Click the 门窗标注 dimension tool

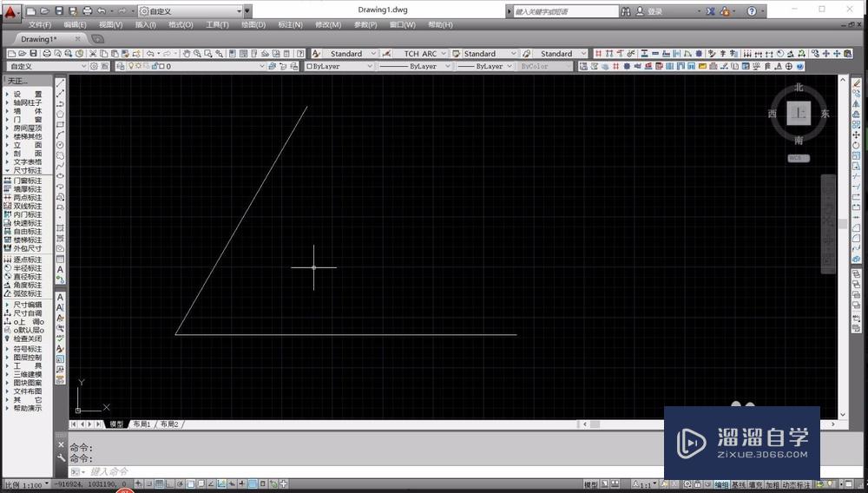[23, 181]
